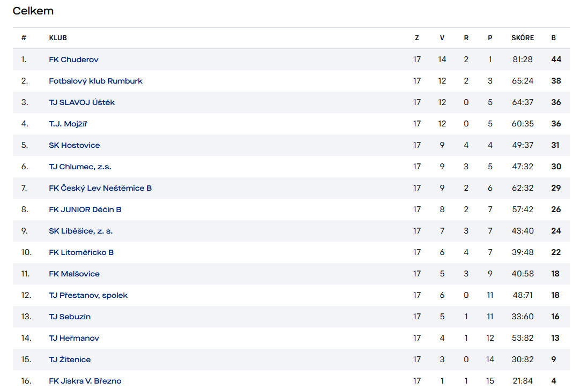Click the TJ Chlumec, z.s. link

tap(80, 167)
